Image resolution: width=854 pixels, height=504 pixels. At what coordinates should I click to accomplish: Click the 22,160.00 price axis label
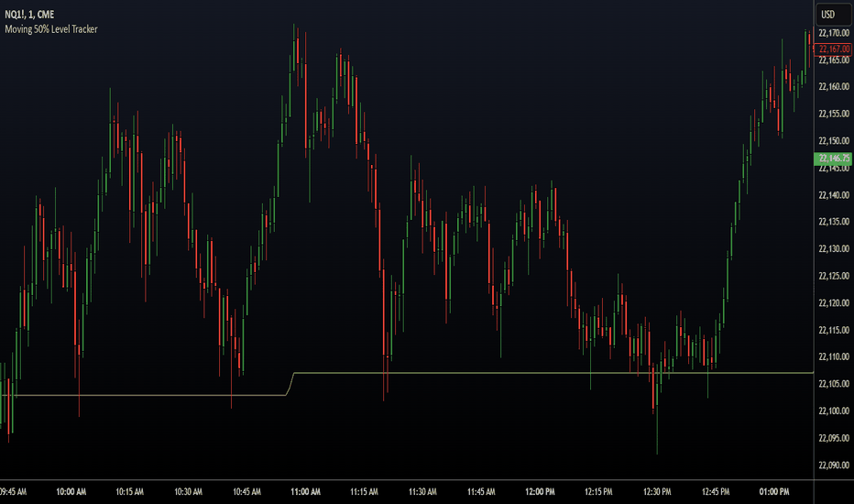pyautogui.click(x=834, y=86)
